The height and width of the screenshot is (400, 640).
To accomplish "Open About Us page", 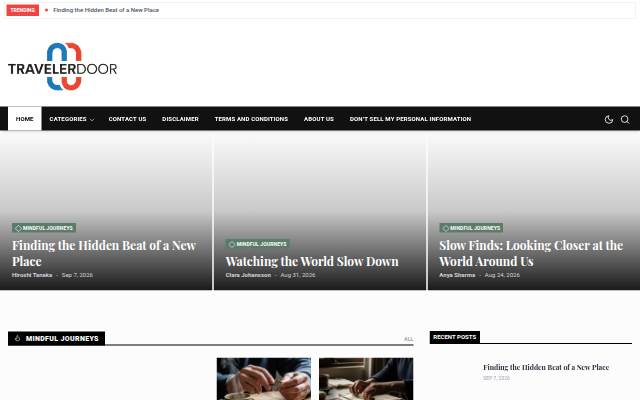I will point(319,119).
